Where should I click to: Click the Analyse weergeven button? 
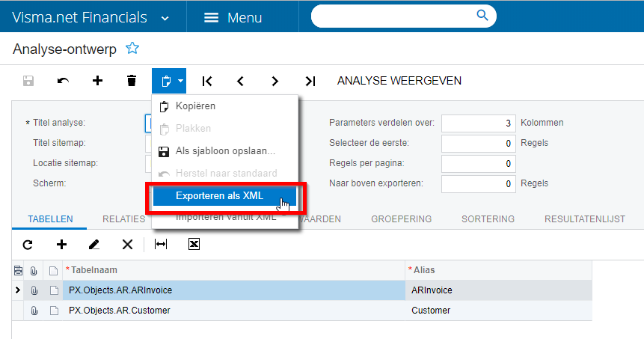click(x=399, y=81)
